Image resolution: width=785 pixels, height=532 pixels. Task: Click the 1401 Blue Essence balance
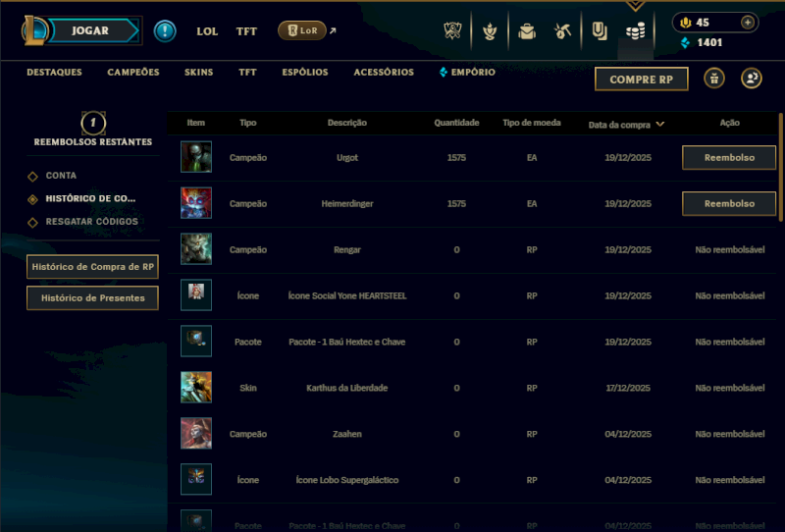point(709,43)
